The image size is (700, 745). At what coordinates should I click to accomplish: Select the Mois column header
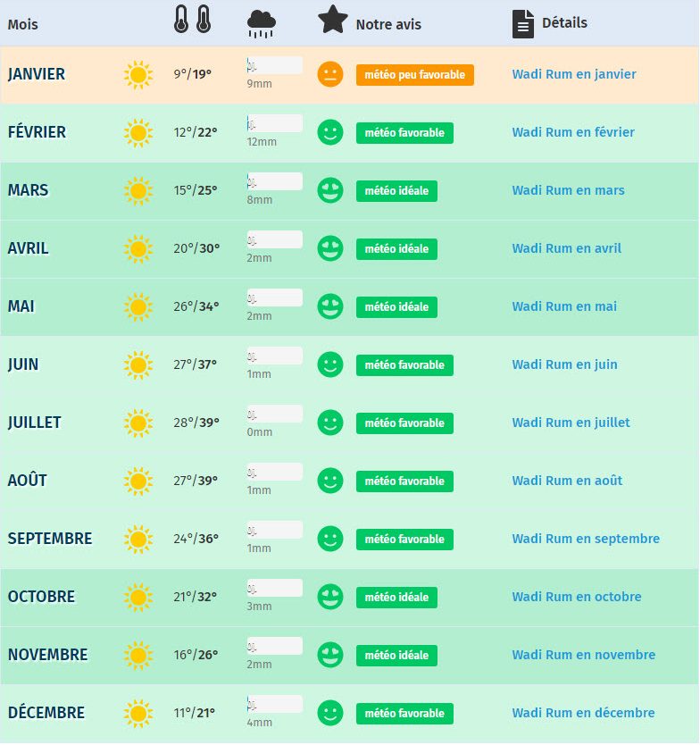tap(23, 24)
